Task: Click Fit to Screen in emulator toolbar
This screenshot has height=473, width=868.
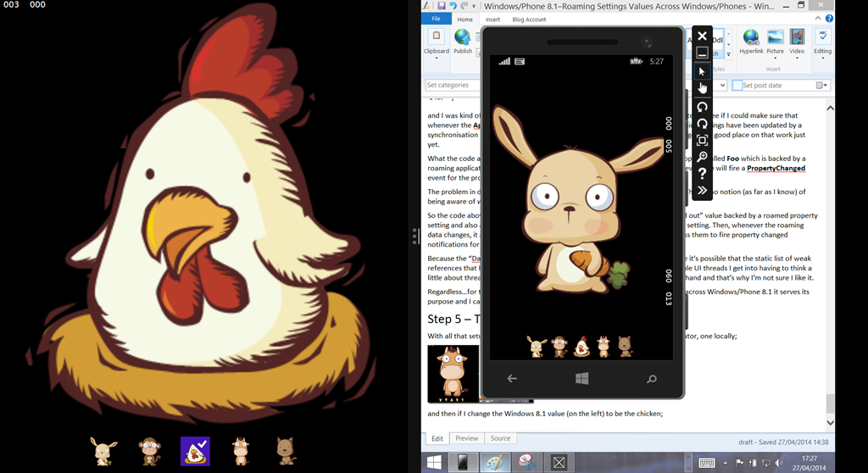Action: (702, 140)
